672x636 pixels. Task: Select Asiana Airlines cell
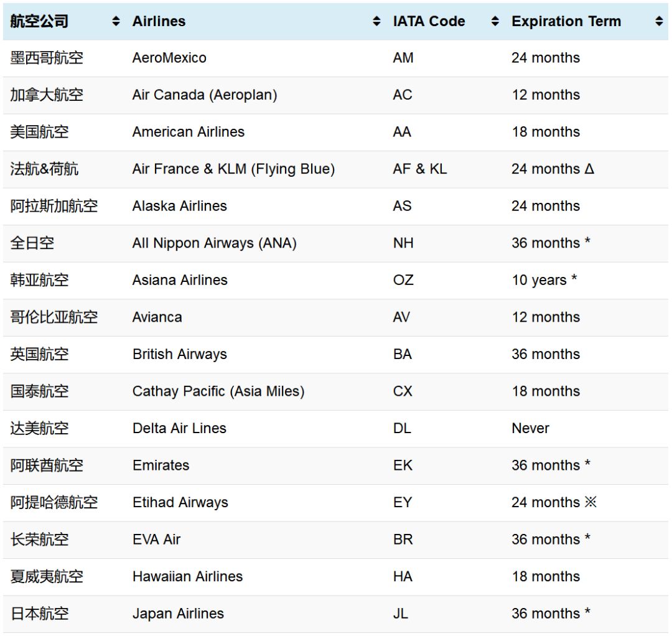point(180,280)
